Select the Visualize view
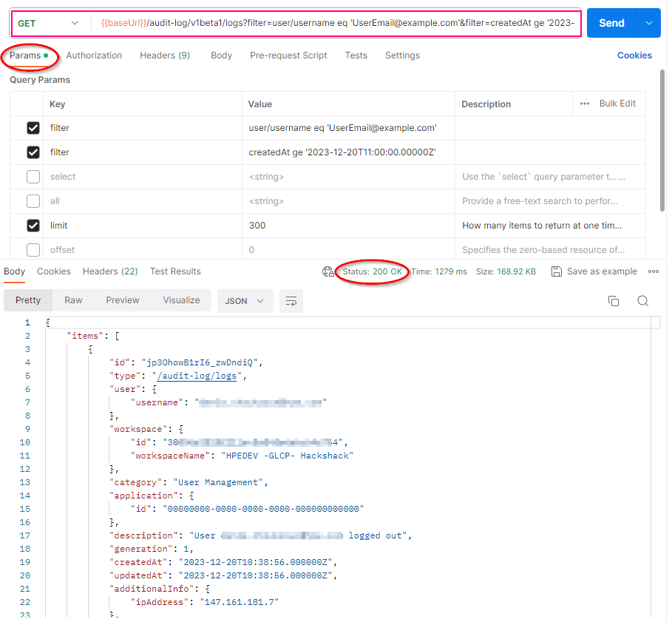 click(181, 300)
